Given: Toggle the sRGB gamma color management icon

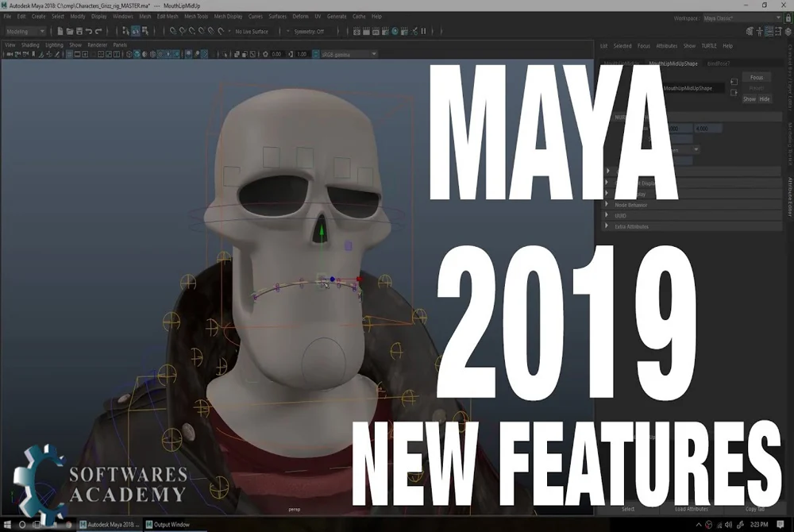Looking at the screenshot, I should point(315,54).
